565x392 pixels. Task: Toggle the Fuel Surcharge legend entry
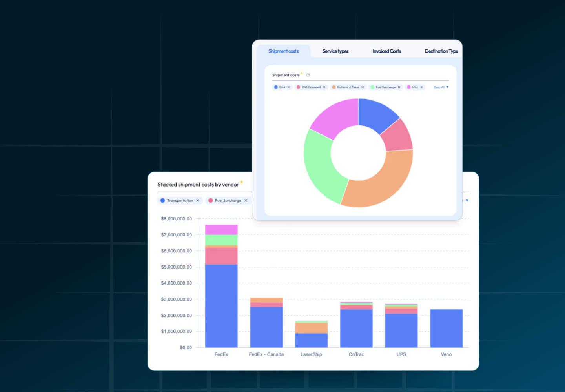point(386,87)
